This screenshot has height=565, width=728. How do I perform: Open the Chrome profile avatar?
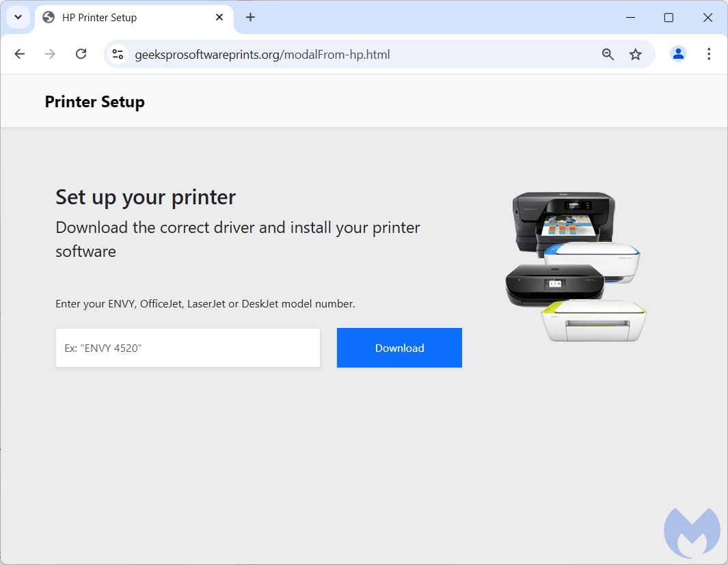(x=678, y=54)
